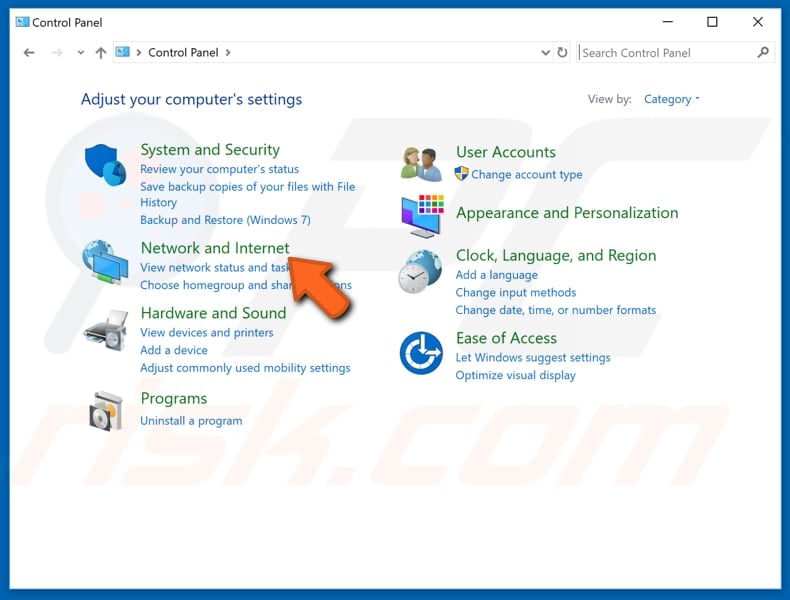Open User Accounts category
The height and width of the screenshot is (600, 790).
click(x=506, y=152)
